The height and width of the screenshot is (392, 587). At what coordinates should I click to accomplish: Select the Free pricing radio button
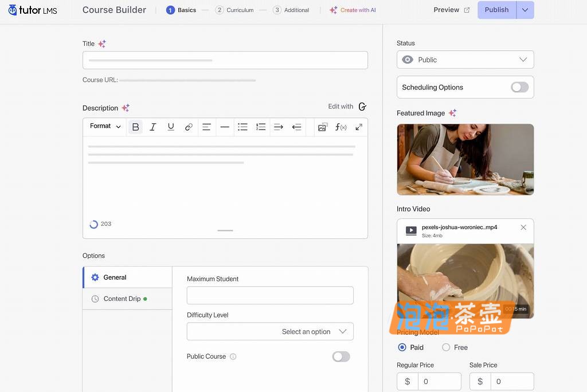(x=446, y=347)
